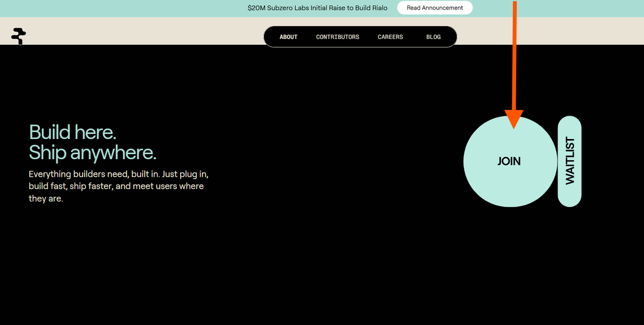This screenshot has width=644, height=325.
Task: Click the 'Build here. Ship anywhere.' headline
Action: [93, 142]
